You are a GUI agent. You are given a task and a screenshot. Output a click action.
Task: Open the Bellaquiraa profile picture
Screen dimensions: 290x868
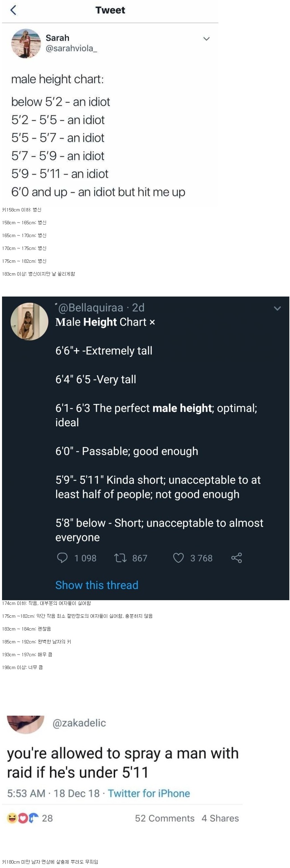pyautogui.click(x=29, y=321)
